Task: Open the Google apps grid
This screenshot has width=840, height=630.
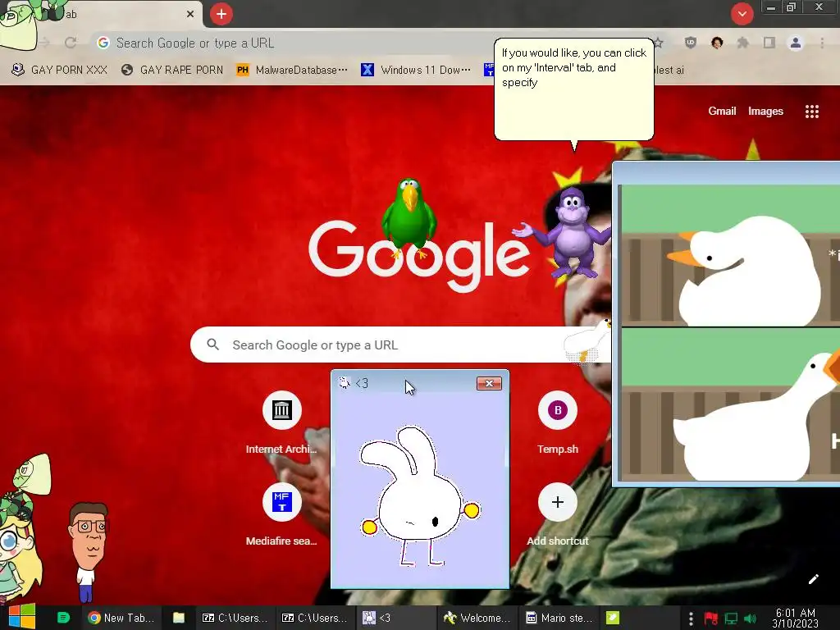Action: pyautogui.click(x=811, y=112)
